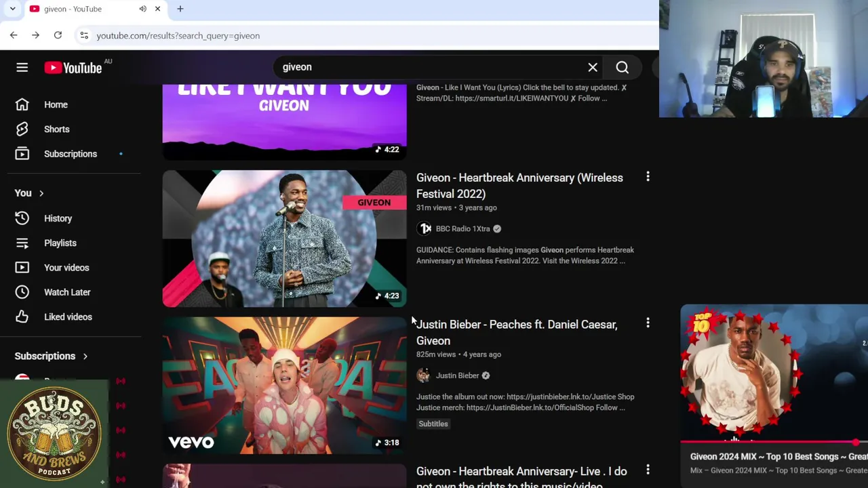View site information icon in address bar

(83, 35)
